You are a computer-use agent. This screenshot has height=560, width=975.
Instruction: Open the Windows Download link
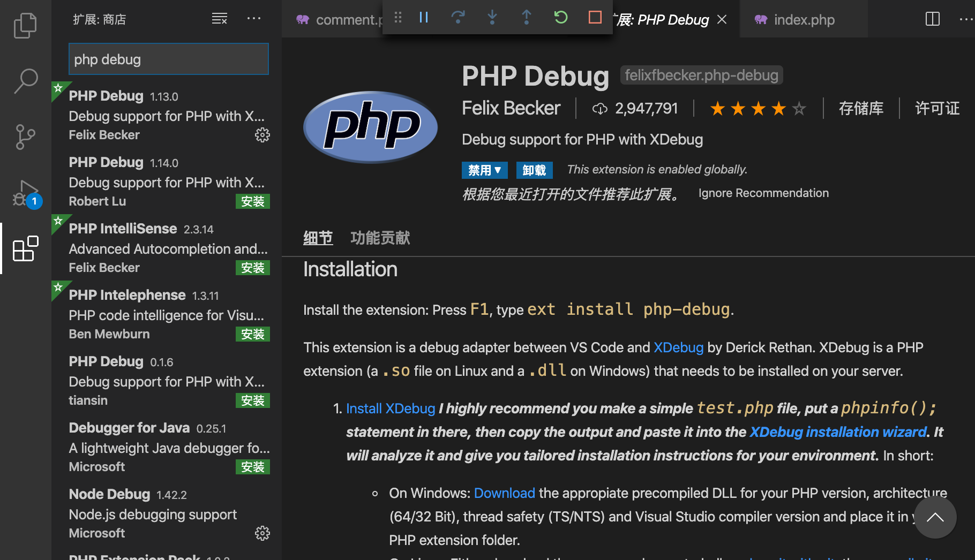tap(504, 493)
